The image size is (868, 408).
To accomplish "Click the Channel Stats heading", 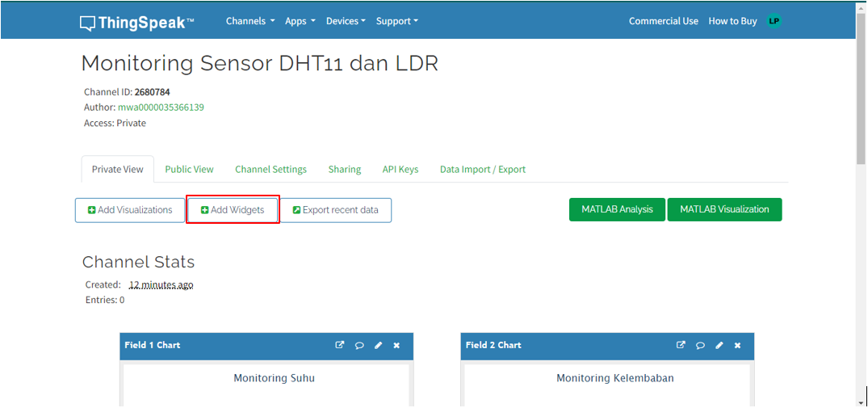I will point(138,262).
